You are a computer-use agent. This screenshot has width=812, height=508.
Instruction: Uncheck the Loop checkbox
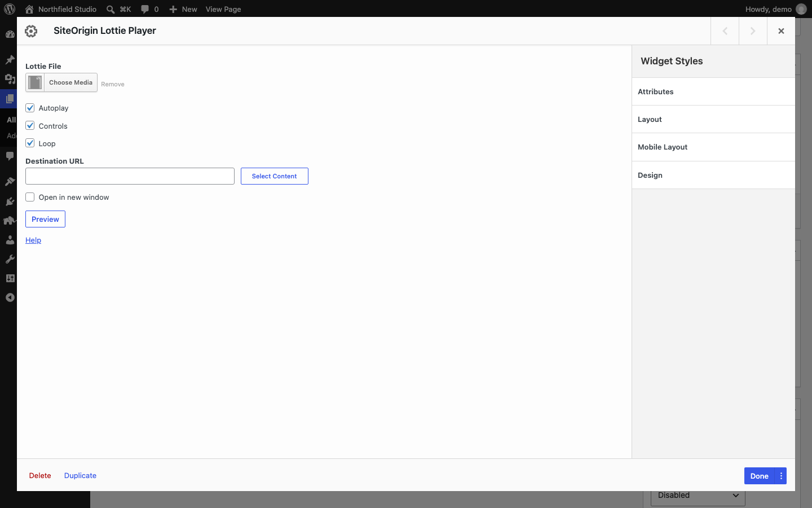click(x=30, y=143)
